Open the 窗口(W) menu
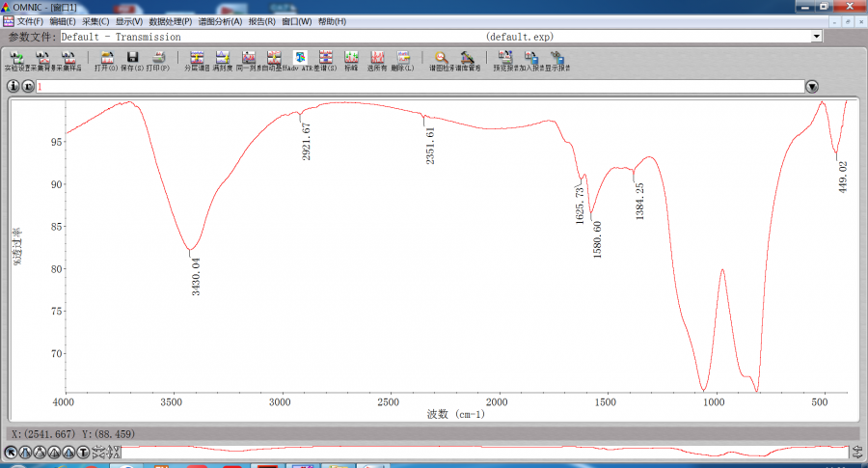868x468 pixels. (x=297, y=21)
